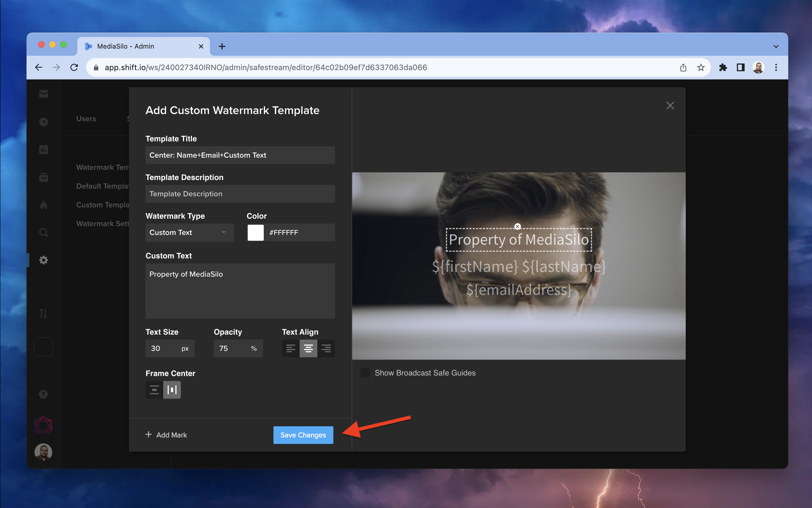Open the search magnifier icon in sidebar
This screenshot has width=812, height=508.
(x=43, y=232)
